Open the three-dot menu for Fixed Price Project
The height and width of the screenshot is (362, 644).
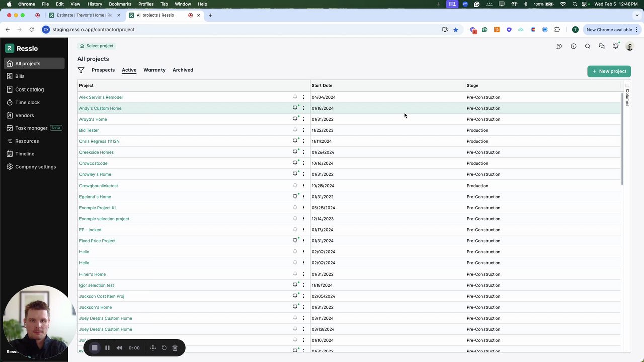click(303, 241)
